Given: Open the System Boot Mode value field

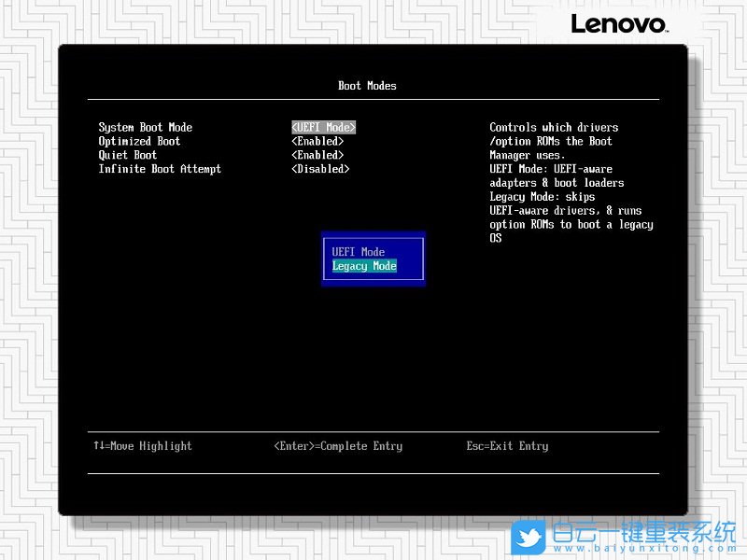Looking at the screenshot, I should tap(324, 127).
